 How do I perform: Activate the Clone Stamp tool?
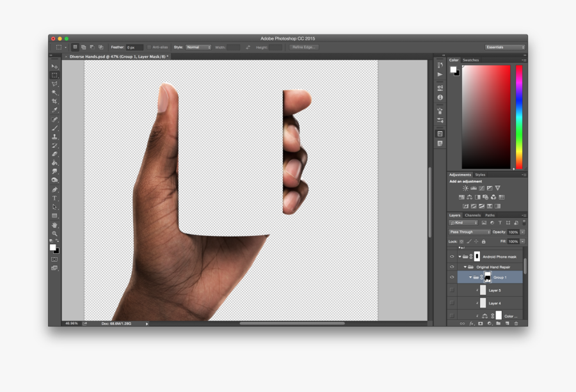pyautogui.click(x=56, y=136)
